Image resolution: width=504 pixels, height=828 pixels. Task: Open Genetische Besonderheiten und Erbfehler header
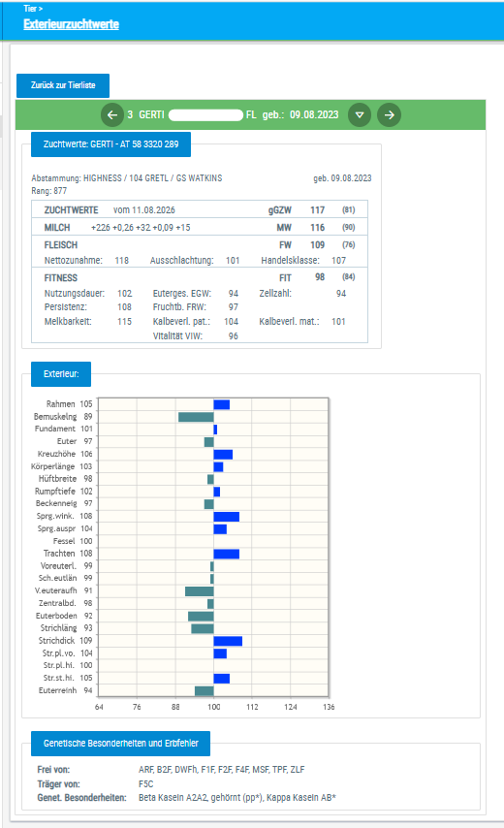[121, 744]
